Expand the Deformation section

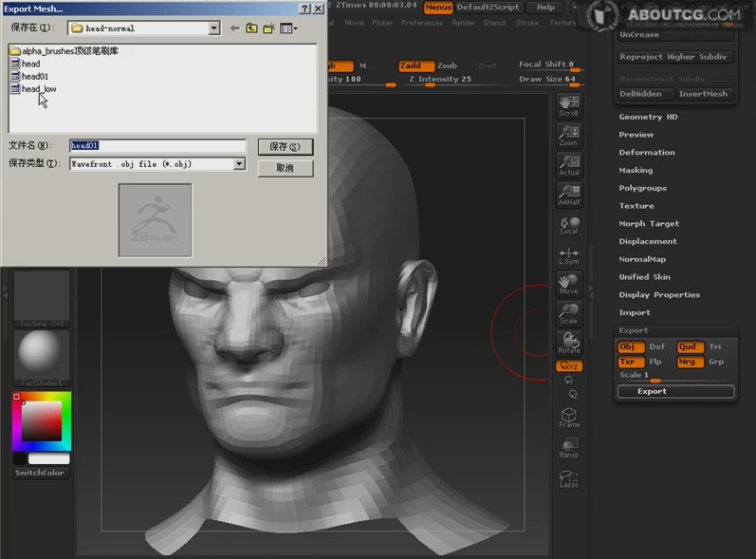647,153
